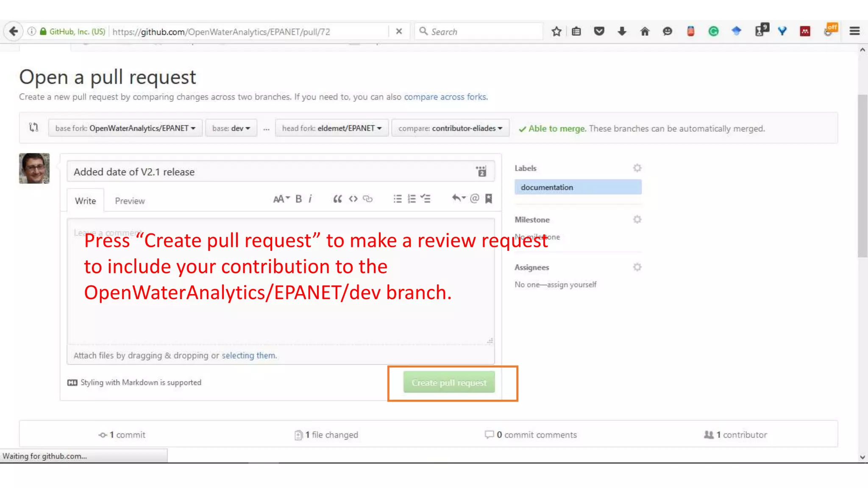Screen dimensions: 868x488
Task: Add a numbered list
Action: [412, 199]
